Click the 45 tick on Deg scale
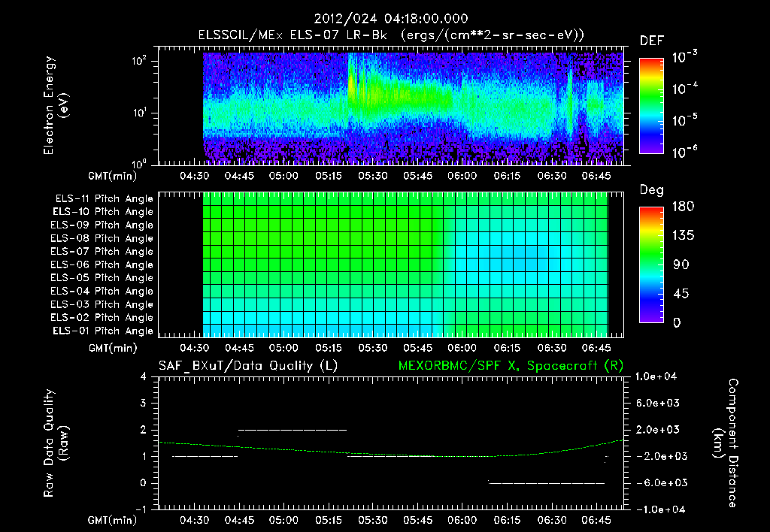This screenshot has height=532, width=770. click(x=681, y=294)
